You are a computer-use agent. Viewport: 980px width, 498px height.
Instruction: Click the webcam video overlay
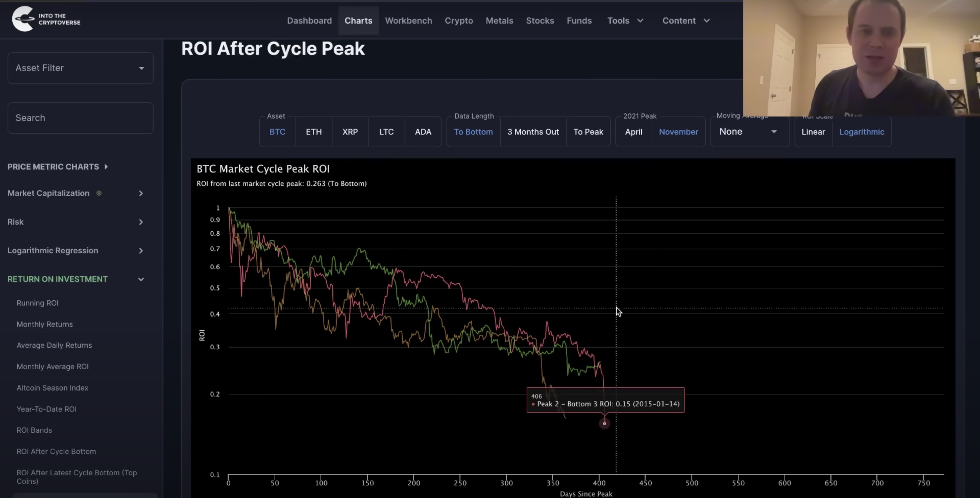861,58
